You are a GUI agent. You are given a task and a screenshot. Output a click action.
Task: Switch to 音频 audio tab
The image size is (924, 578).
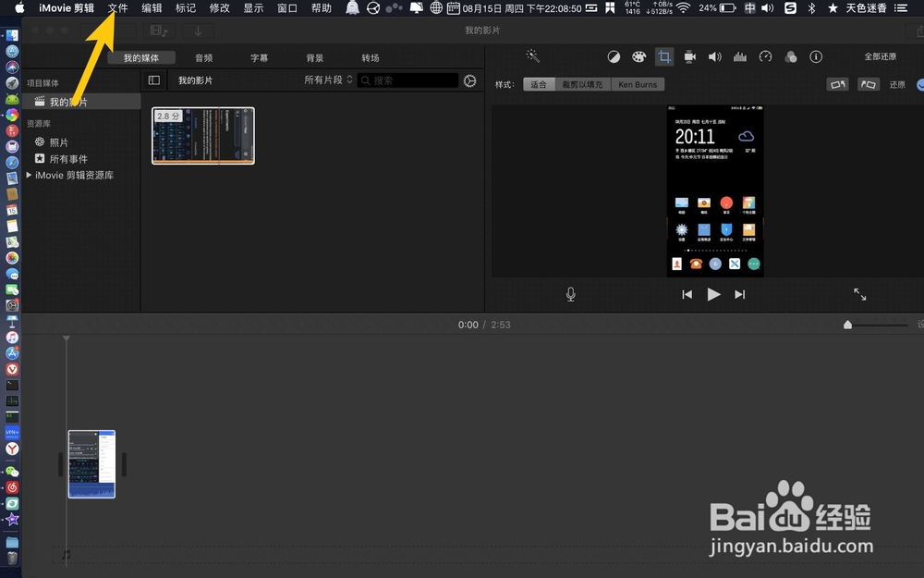[x=204, y=57]
